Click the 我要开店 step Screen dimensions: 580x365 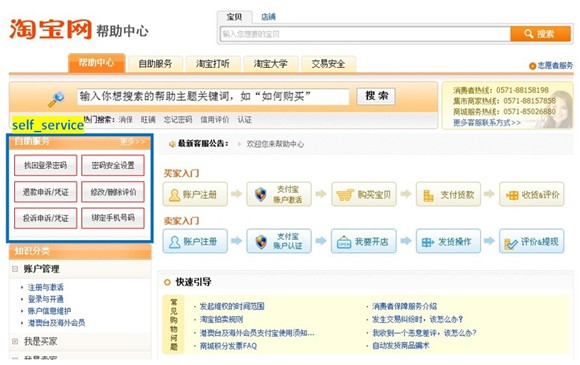click(364, 241)
